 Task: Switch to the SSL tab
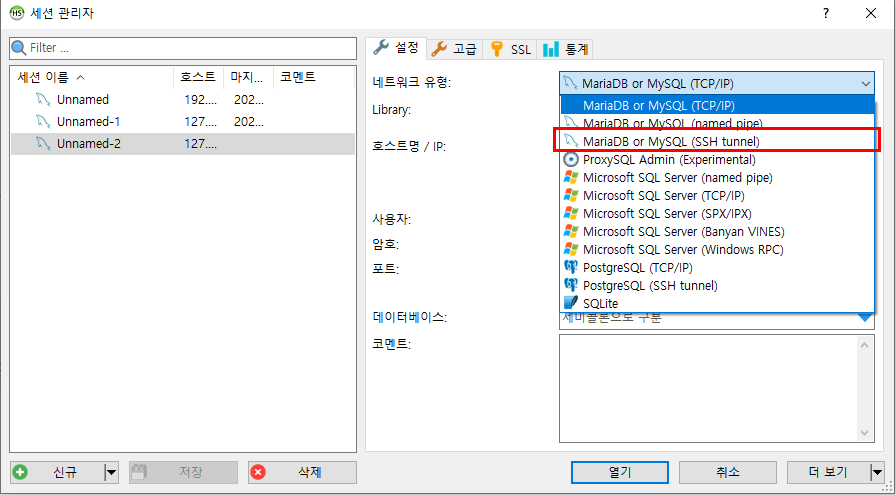tap(510, 50)
